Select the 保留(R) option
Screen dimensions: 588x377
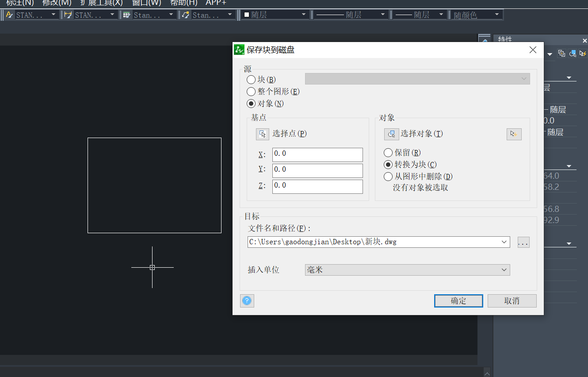pyautogui.click(x=388, y=153)
